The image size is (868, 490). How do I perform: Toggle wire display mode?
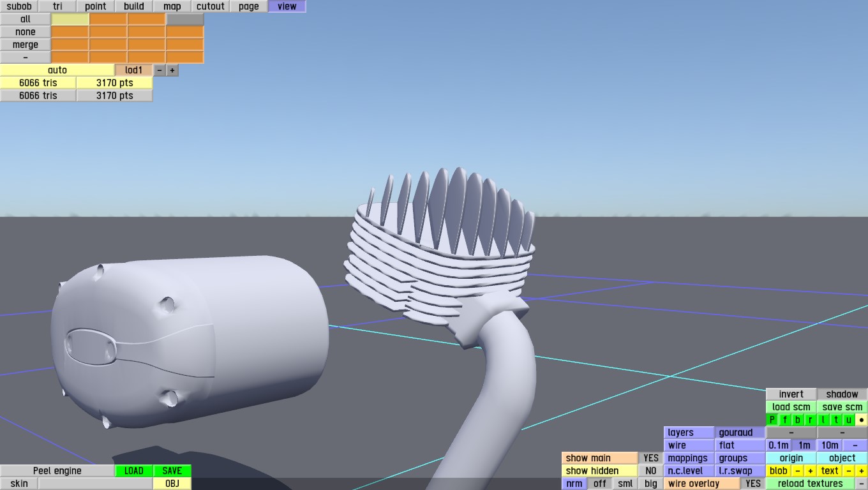click(689, 445)
